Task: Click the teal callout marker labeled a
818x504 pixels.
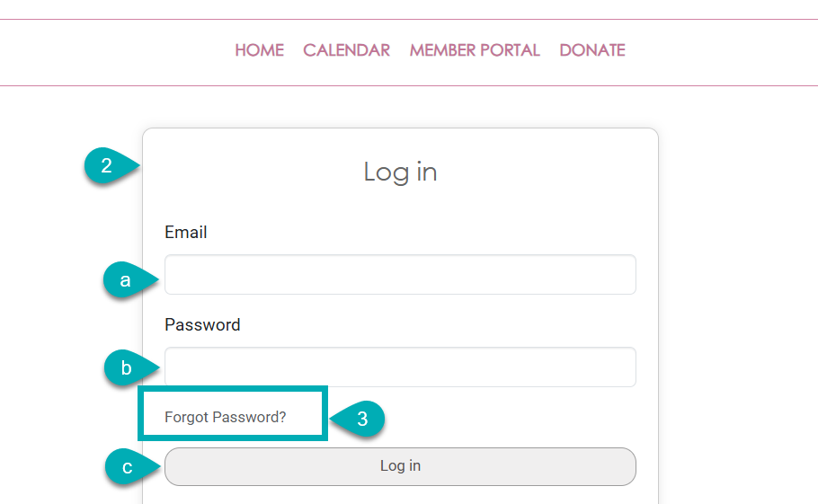Action: pos(127,280)
